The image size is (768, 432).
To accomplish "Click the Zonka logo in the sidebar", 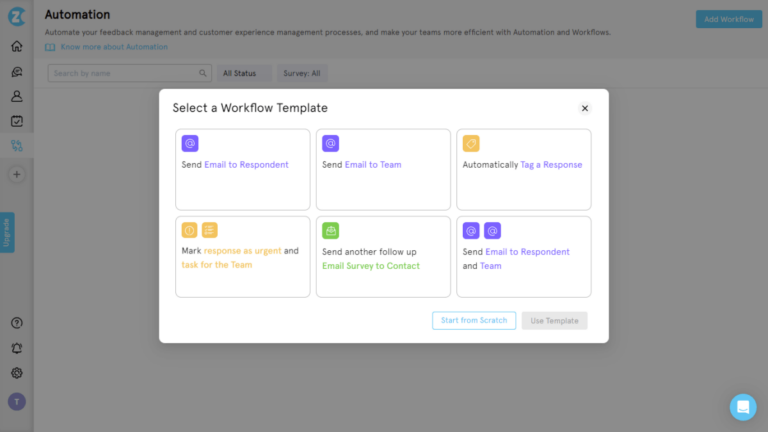I will 17,17.
